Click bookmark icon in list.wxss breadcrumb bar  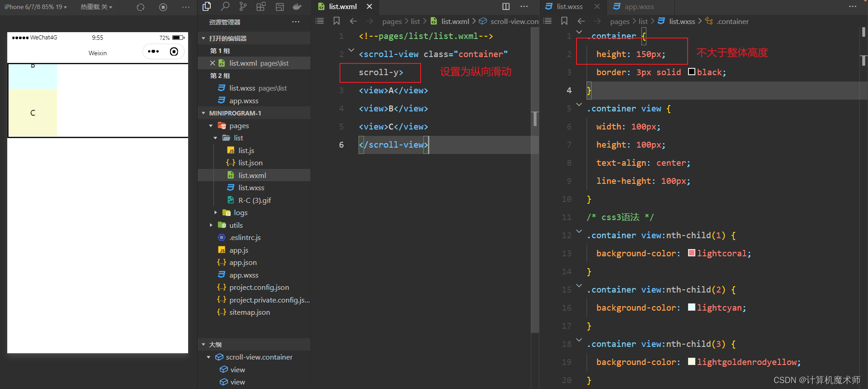coord(564,21)
